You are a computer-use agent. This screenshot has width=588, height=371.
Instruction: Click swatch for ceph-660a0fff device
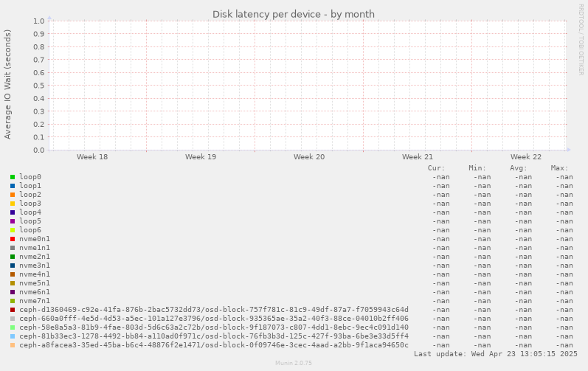click(13, 319)
